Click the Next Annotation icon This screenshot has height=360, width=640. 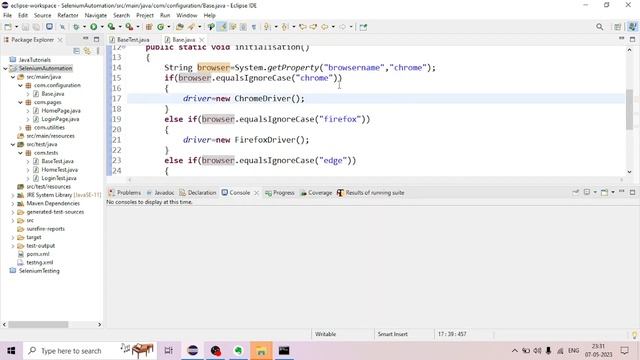tap(267, 27)
